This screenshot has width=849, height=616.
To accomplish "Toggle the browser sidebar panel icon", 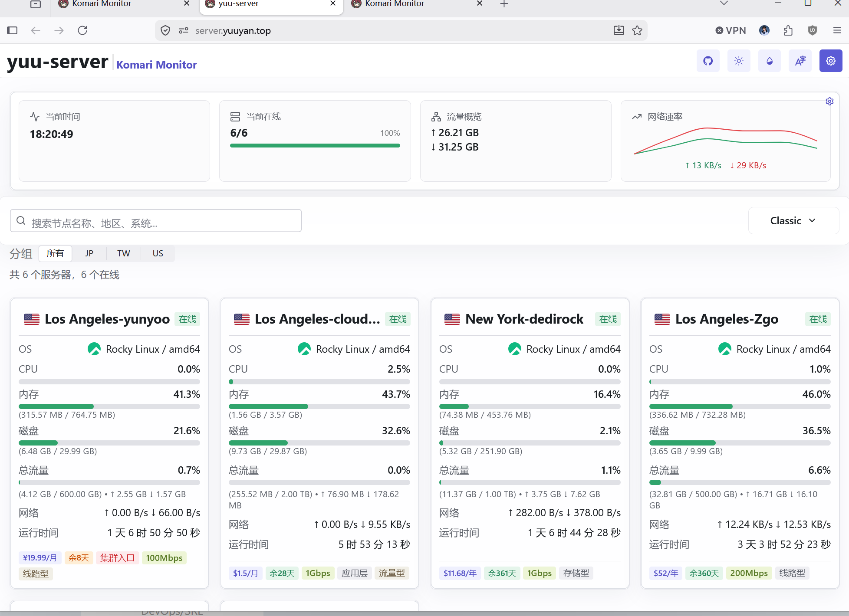I will [x=12, y=30].
